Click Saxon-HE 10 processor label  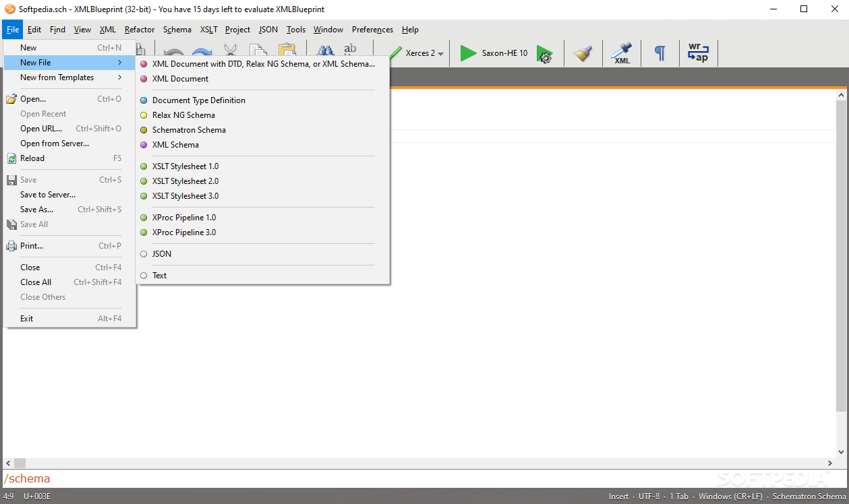click(504, 53)
